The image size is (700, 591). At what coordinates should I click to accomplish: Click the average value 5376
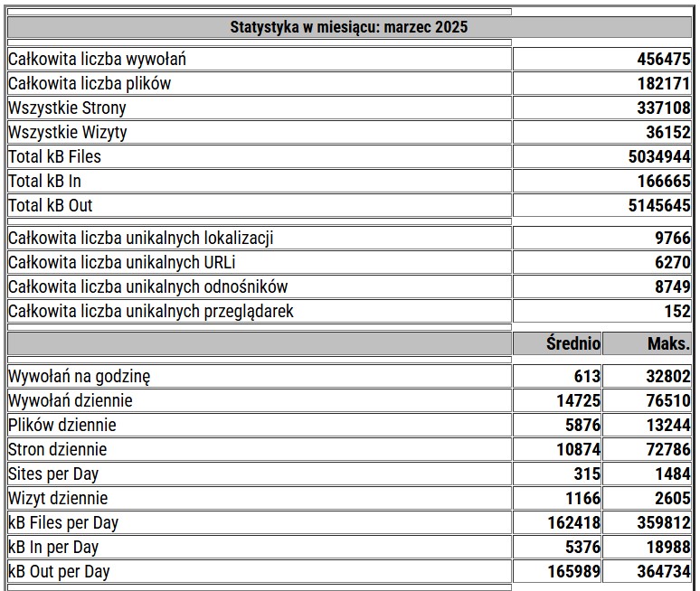pos(582,547)
